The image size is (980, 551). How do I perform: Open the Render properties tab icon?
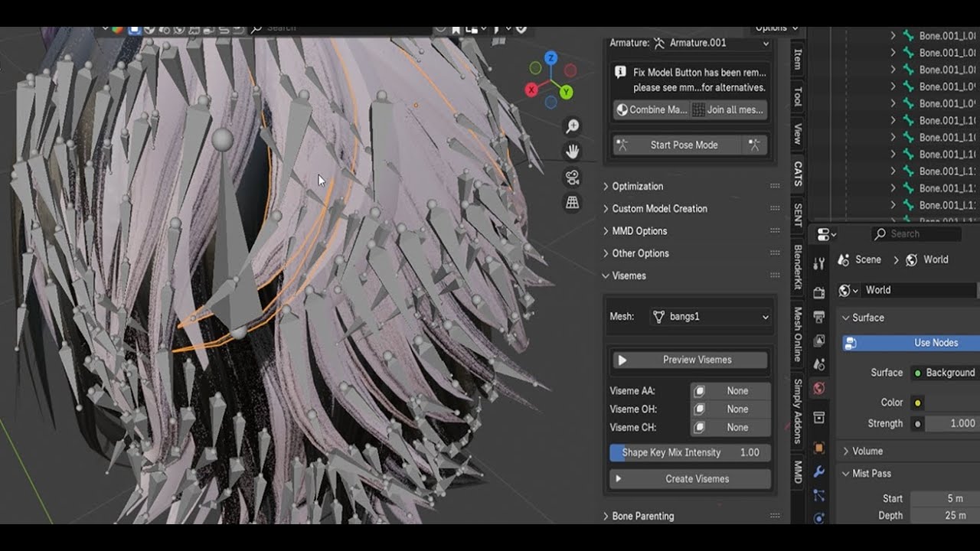(818, 292)
